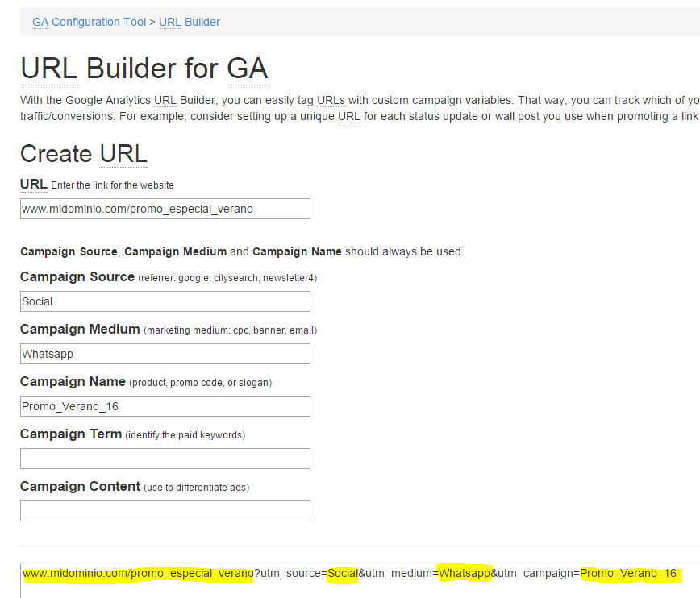Click the '(marketing medium: cpc, banner, email)' hint

tap(231, 330)
